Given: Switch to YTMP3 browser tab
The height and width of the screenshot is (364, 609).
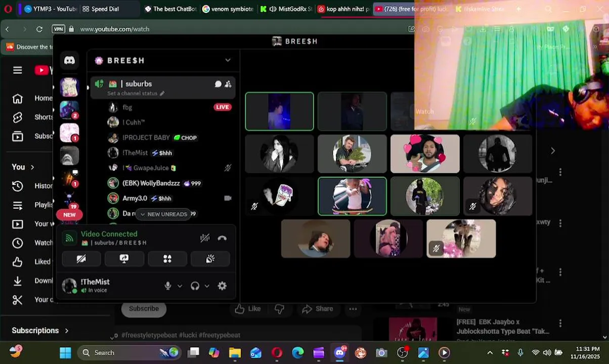Looking at the screenshot, I should click(x=50, y=9).
